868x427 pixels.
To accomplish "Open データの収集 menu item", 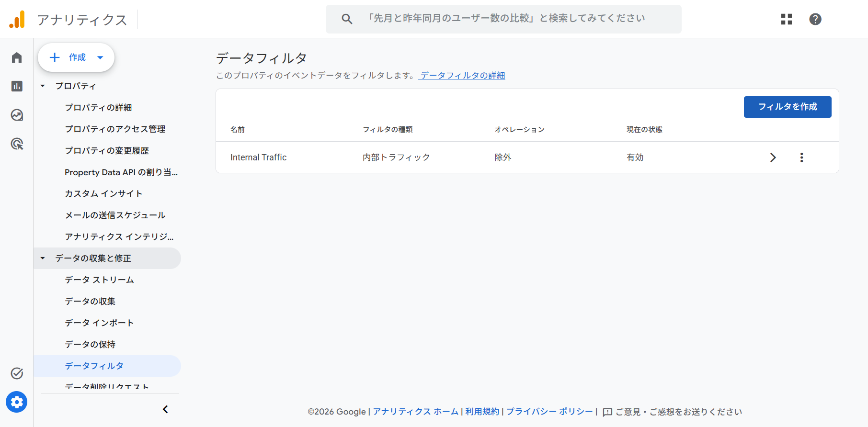I will (90, 302).
